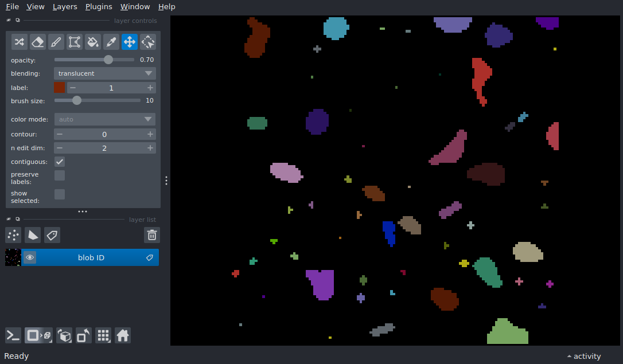Expand the activity panel
Image resolution: width=623 pixels, height=364 pixels.
(x=584, y=356)
